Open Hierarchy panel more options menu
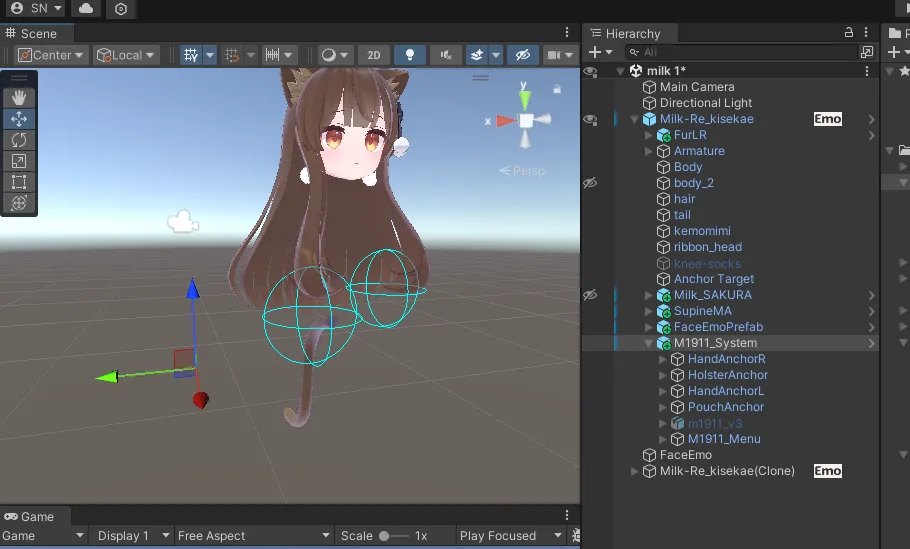 866,32
